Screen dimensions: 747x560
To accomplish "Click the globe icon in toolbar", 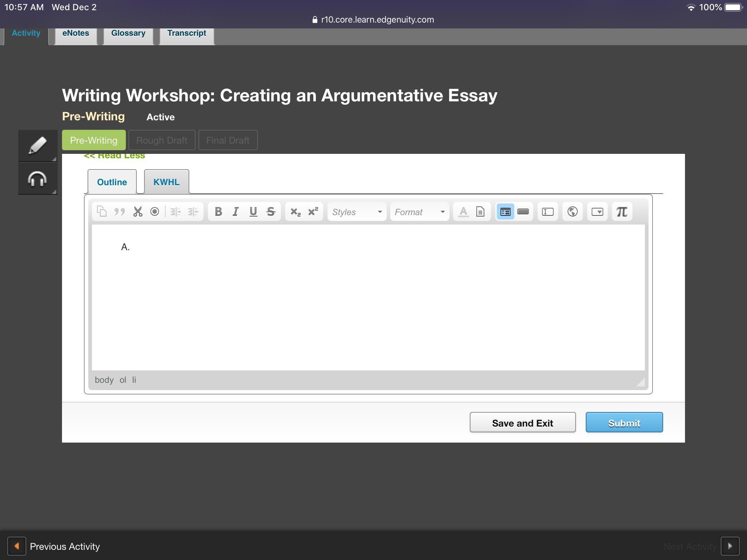I will (572, 212).
